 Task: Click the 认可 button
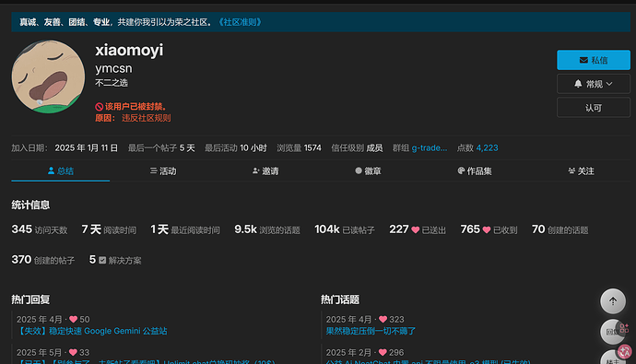click(x=594, y=108)
